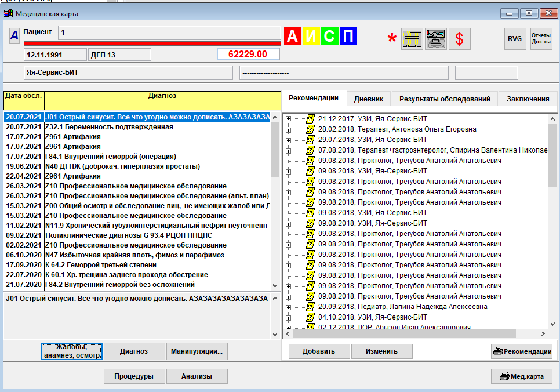Open the Результаты обследований tab
The height and width of the screenshot is (392, 560).
click(x=445, y=99)
